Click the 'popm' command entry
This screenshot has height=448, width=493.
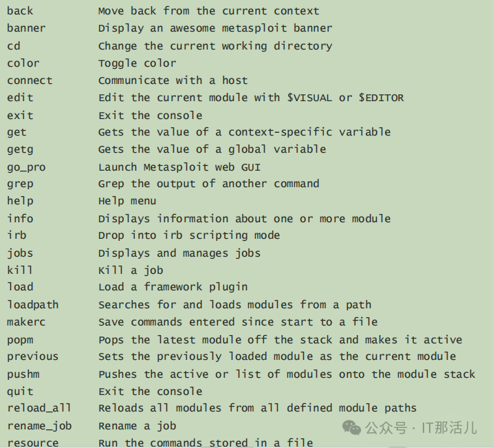[20, 340]
